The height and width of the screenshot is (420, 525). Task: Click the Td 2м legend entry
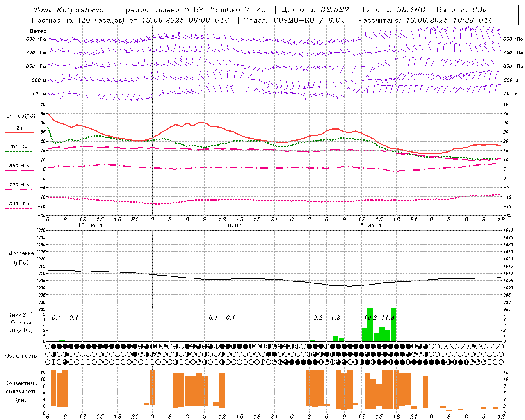19,147
